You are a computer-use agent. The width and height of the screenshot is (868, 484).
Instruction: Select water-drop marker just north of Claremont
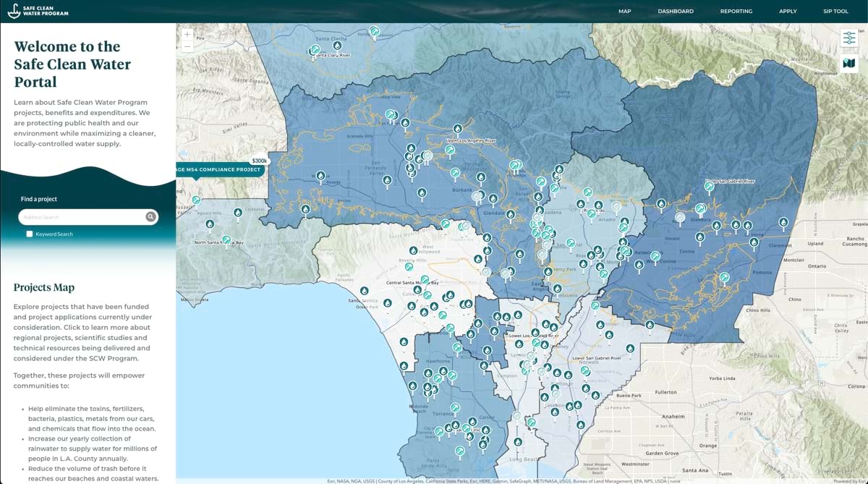pyautogui.click(x=783, y=223)
